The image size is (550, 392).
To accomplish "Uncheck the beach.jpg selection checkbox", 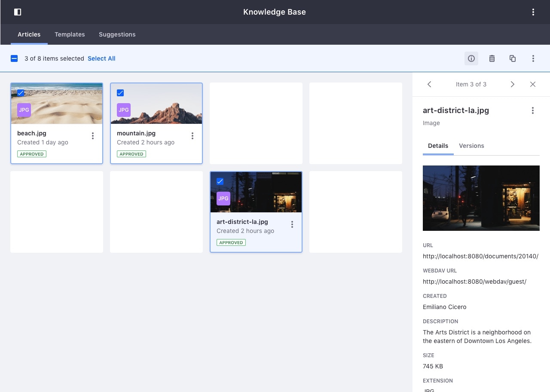I will pos(21,93).
